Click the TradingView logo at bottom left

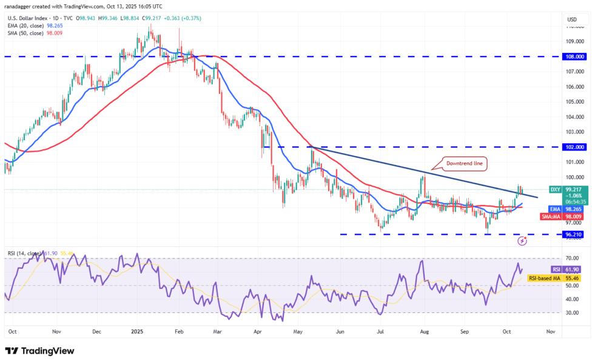pyautogui.click(x=38, y=352)
